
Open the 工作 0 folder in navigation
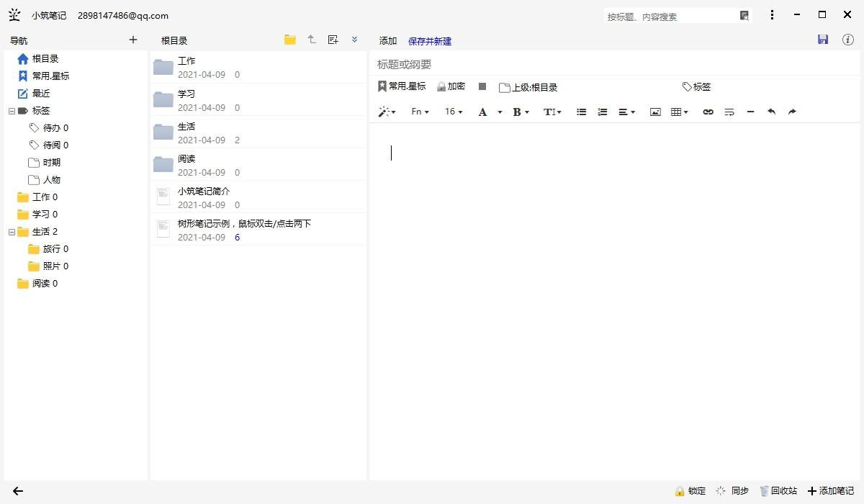[x=37, y=197]
